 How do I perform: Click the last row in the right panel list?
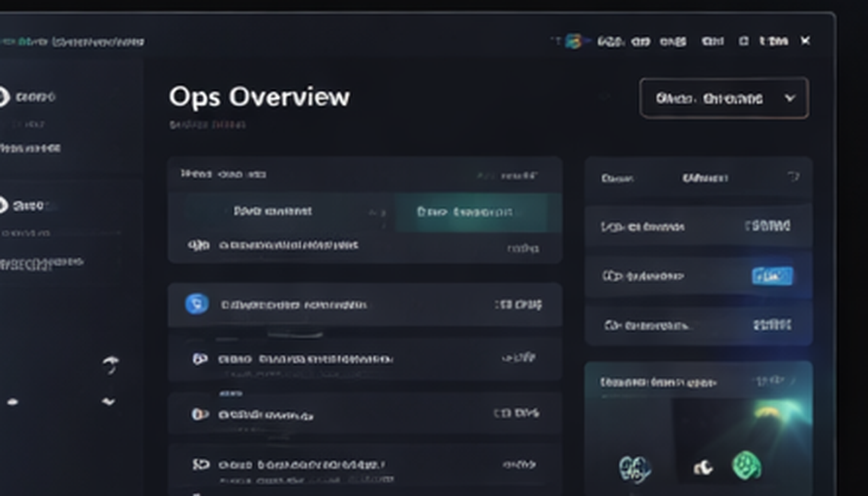click(x=698, y=325)
